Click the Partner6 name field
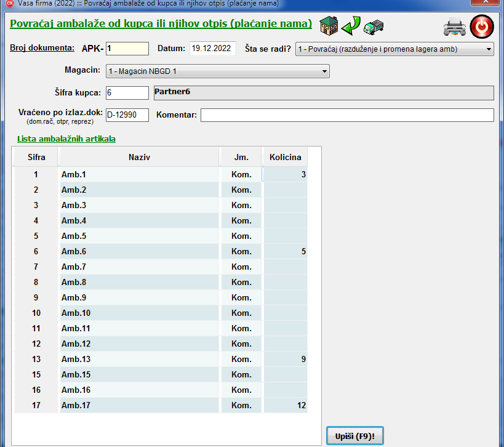Screen dimensions: 504x447 pos(324,93)
